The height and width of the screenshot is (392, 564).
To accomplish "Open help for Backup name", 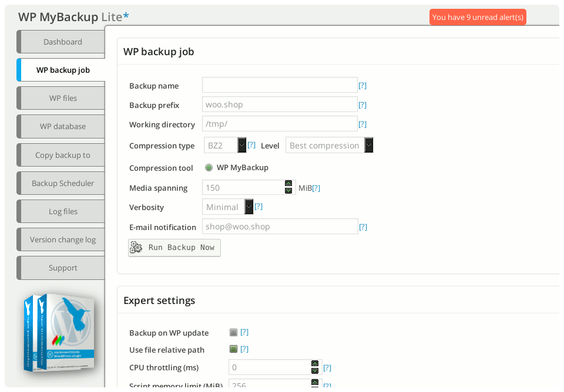I will (362, 86).
